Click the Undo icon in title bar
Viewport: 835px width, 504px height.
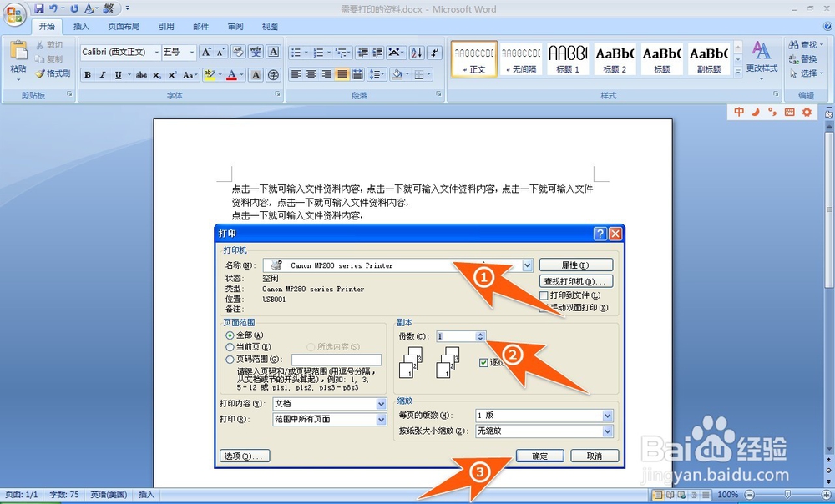pos(53,8)
